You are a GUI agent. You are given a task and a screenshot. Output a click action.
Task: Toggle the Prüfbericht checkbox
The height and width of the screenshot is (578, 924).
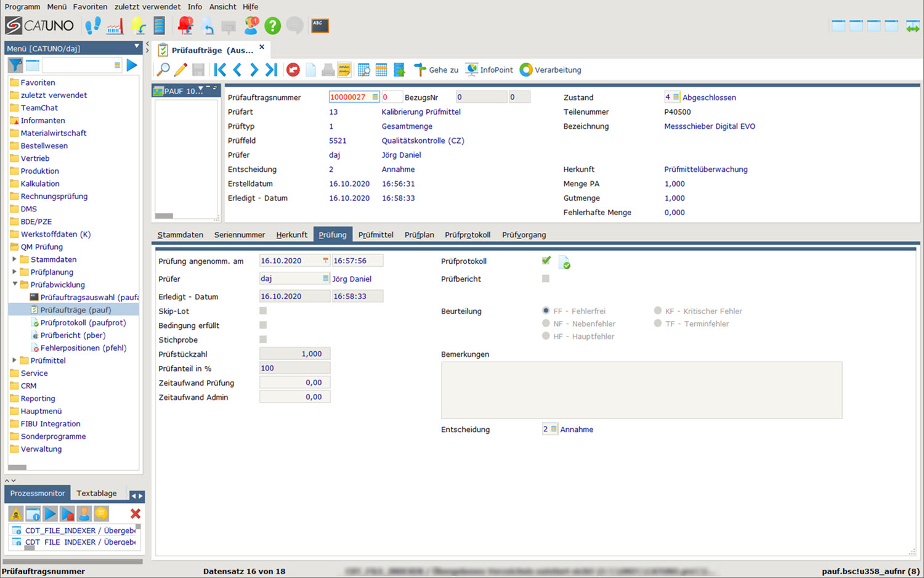pos(546,279)
